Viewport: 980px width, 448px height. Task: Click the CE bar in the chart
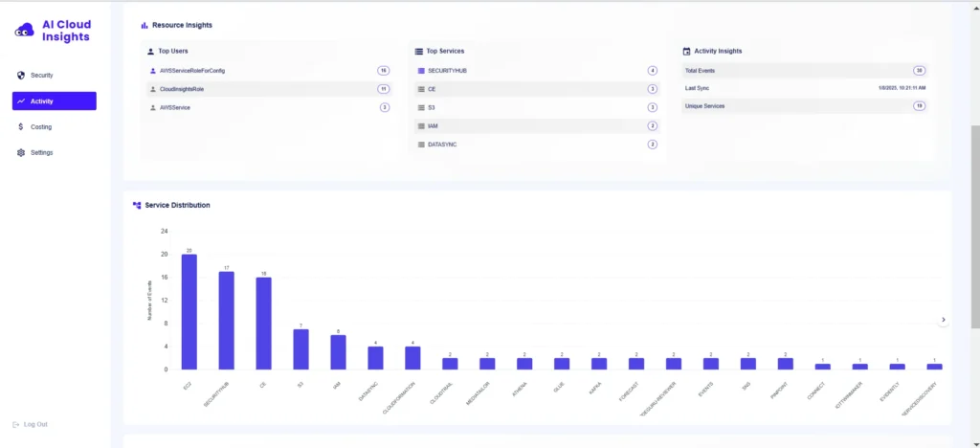(264, 323)
